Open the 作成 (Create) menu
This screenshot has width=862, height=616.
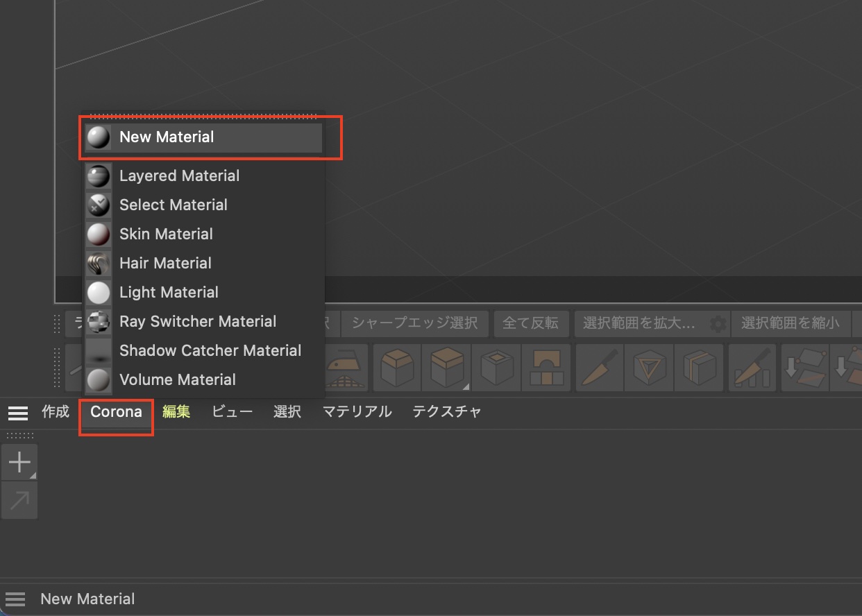point(56,412)
